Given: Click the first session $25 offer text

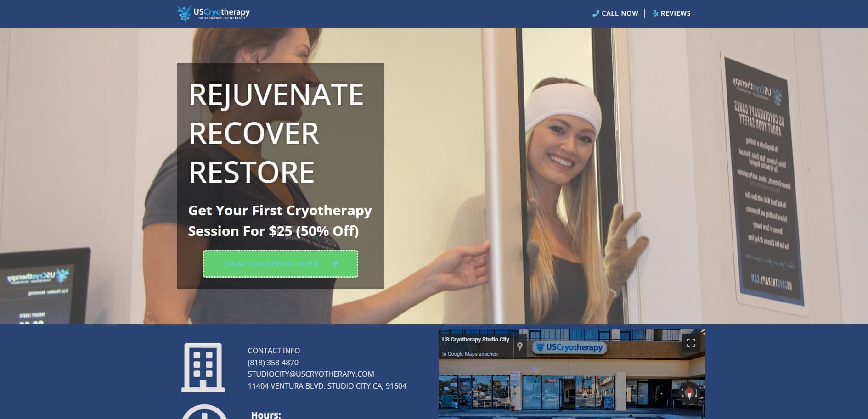Looking at the screenshot, I should point(280,220).
